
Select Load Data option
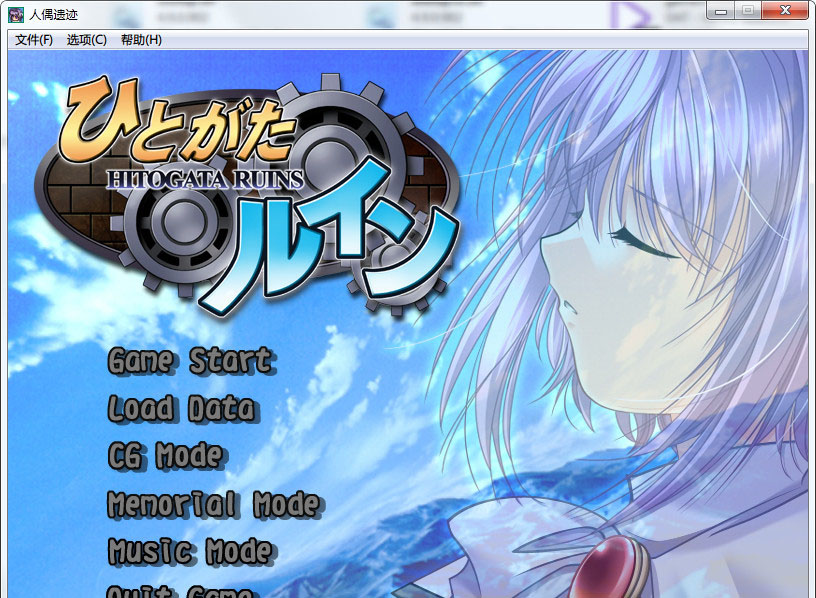(x=182, y=408)
